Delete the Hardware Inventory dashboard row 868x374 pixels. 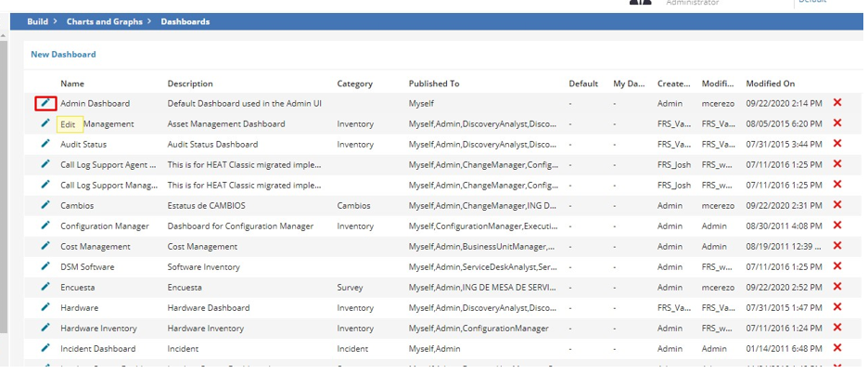click(837, 328)
